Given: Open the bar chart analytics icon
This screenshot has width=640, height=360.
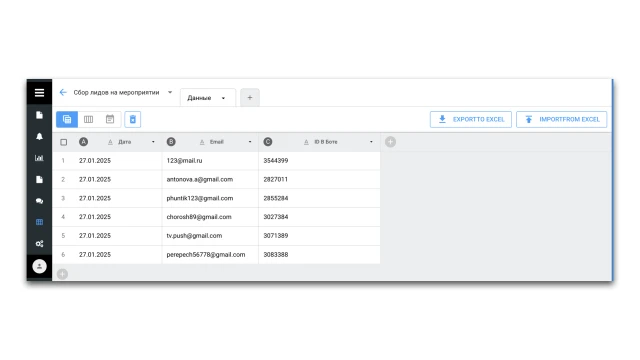Looking at the screenshot, I should click(x=39, y=158).
